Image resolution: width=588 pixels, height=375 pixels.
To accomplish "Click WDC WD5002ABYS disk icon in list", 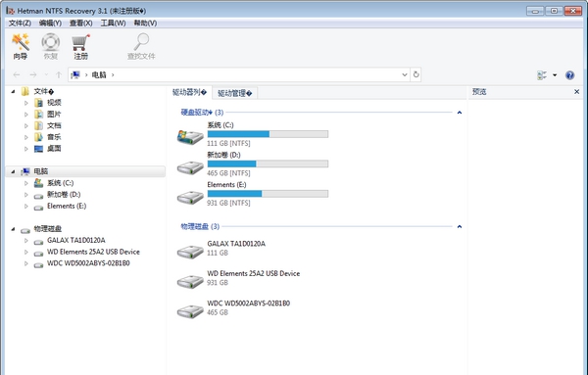I will (x=190, y=311).
